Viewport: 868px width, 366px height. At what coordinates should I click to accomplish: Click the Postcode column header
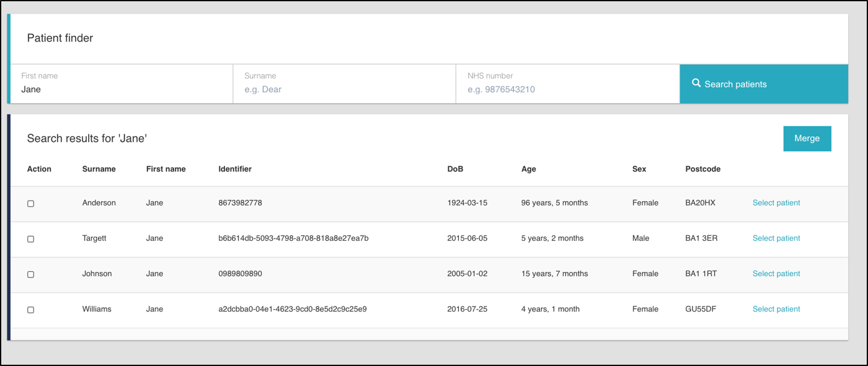pos(702,169)
